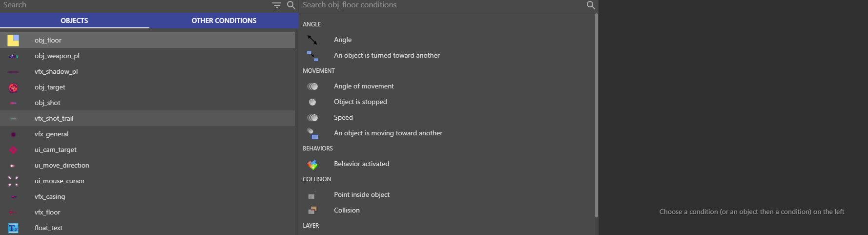The height and width of the screenshot is (235, 868).
Task: Click the search icon for obj_floor conditions
Action: coord(591,5)
